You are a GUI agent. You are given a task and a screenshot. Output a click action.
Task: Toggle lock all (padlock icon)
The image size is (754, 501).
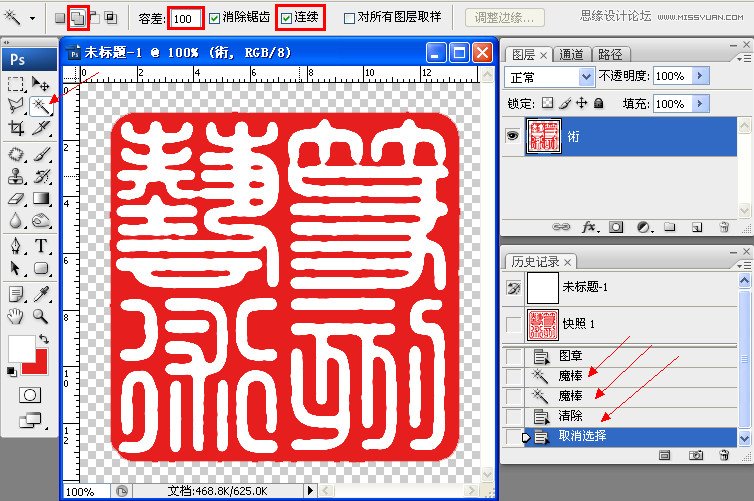599,103
